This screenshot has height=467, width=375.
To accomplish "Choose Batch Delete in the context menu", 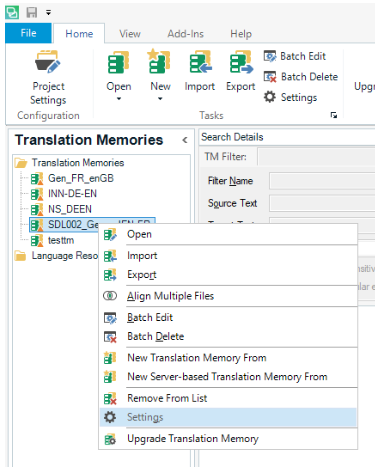I will (228, 336).
